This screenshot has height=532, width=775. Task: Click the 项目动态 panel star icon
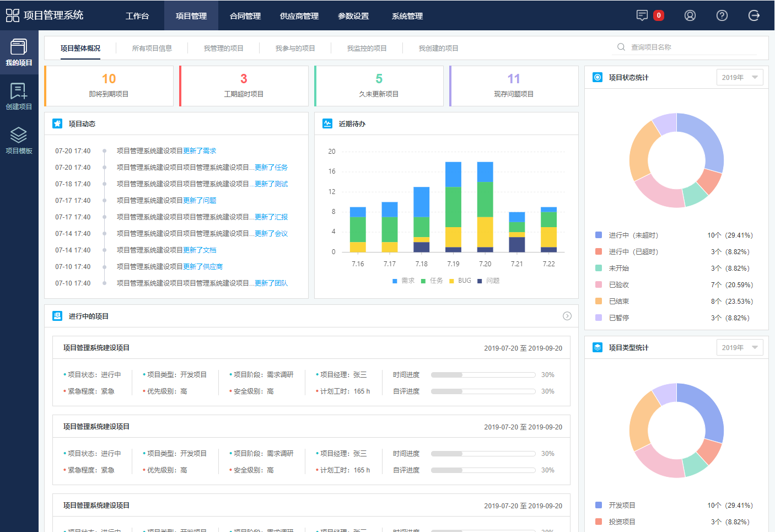click(57, 123)
